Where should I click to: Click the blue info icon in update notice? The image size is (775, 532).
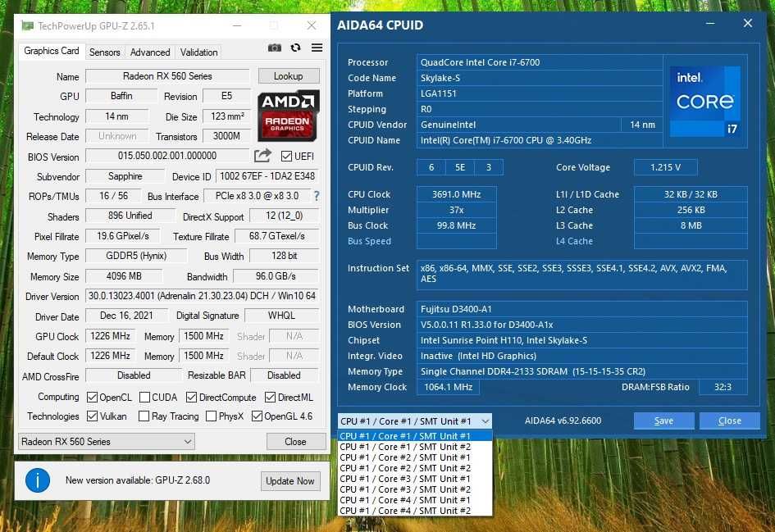click(x=38, y=480)
